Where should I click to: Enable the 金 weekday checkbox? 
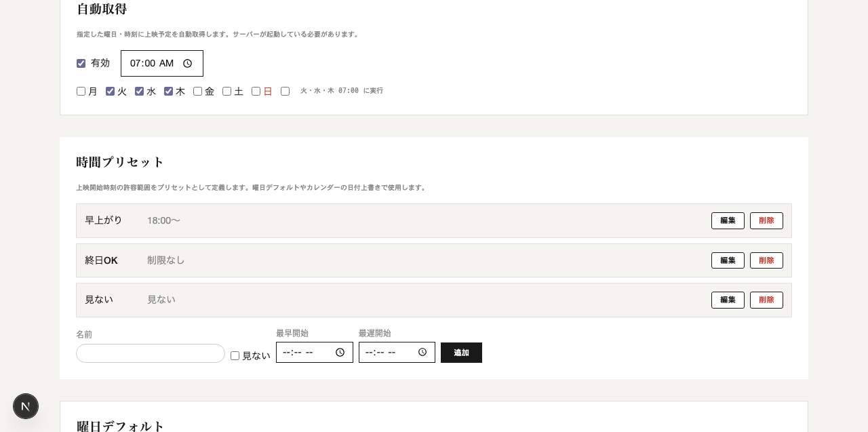[197, 91]
